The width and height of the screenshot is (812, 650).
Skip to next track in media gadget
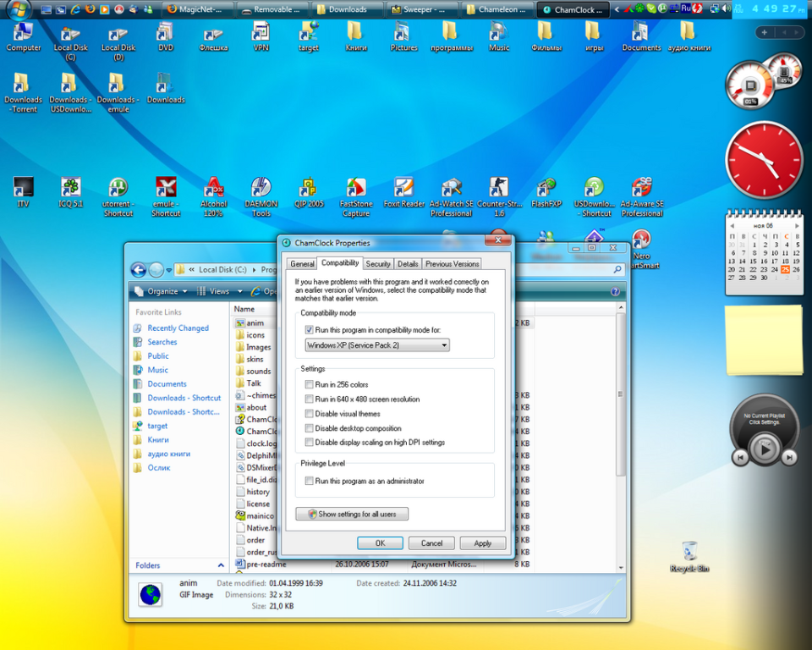pyautogui.click(x=789, y=457)
